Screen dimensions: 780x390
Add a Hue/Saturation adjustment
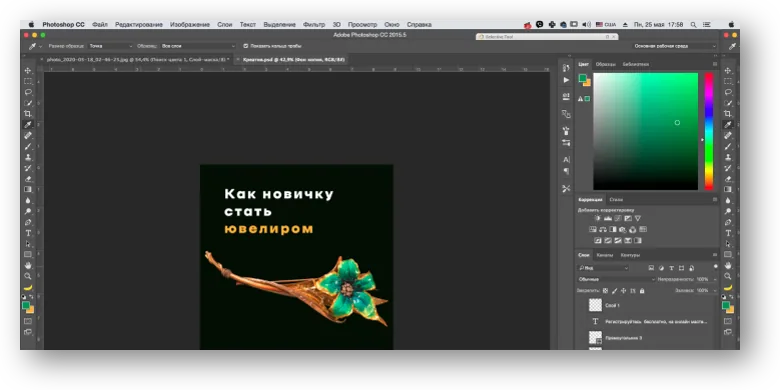[593, 229]
